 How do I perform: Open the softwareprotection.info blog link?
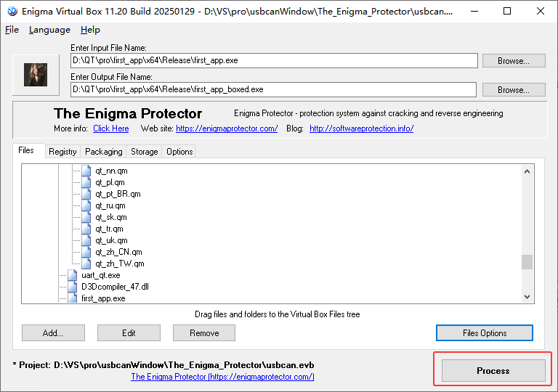pos(361,128)
